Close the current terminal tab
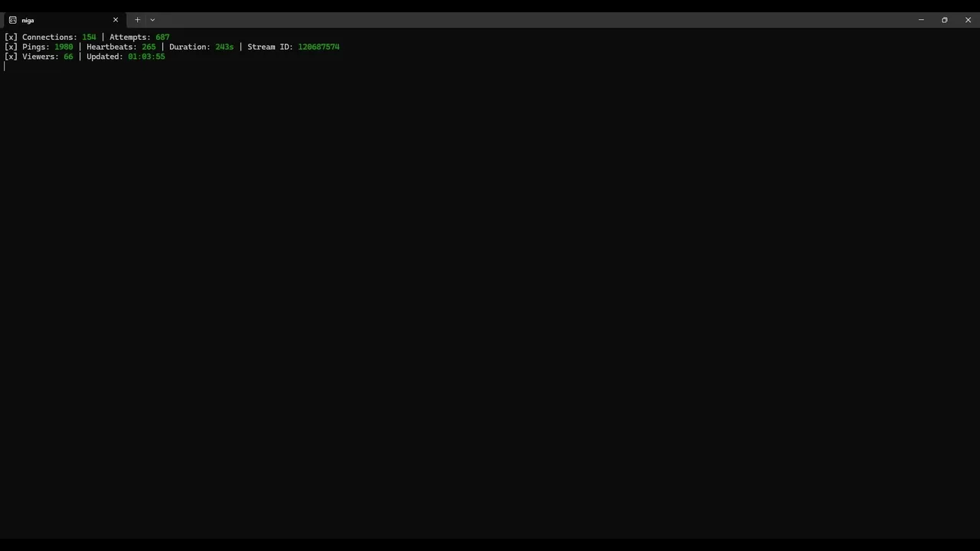980x551 pixels. pos(116,20)
